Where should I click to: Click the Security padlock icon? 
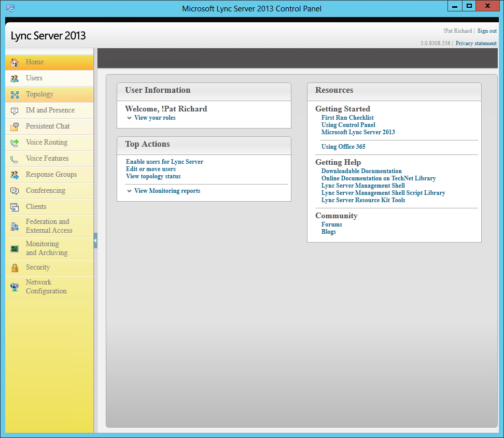click(15, 267)
